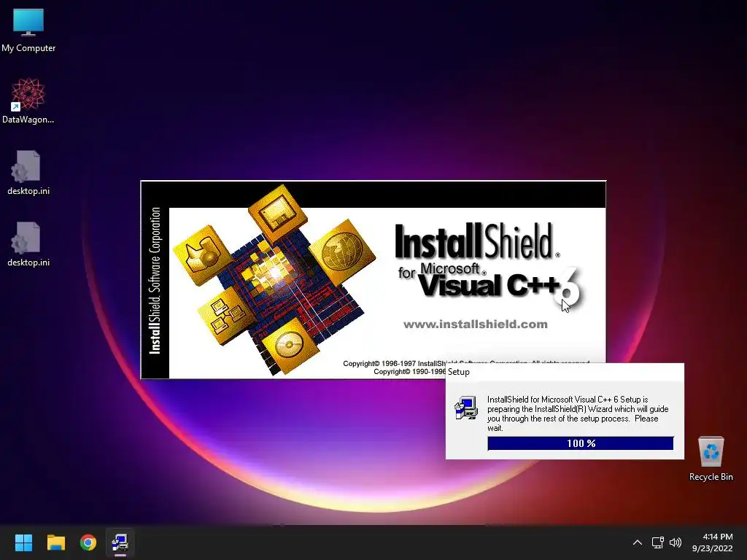Open the volume tray icon
The height and width of the screenshot is (560, 747).
(676, 542)
